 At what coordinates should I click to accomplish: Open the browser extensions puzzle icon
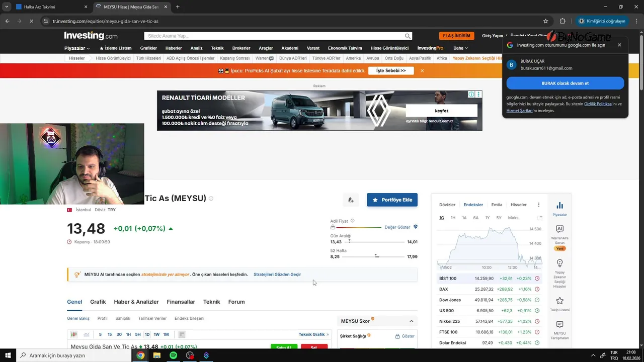(x=562, y=21)
